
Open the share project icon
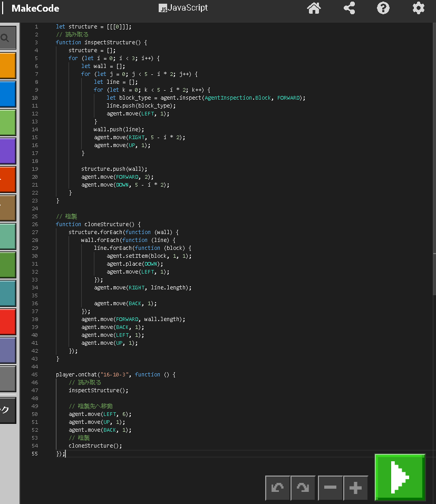pos(349,8)
